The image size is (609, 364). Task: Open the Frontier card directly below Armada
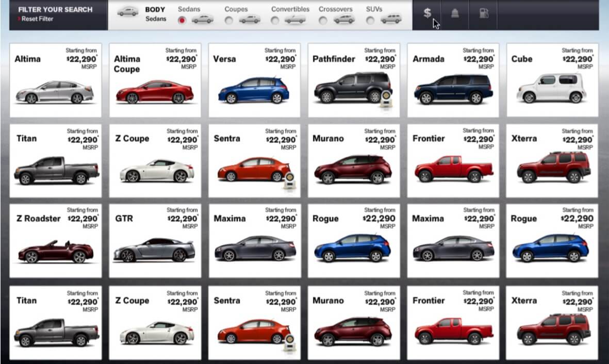[453, 161]
